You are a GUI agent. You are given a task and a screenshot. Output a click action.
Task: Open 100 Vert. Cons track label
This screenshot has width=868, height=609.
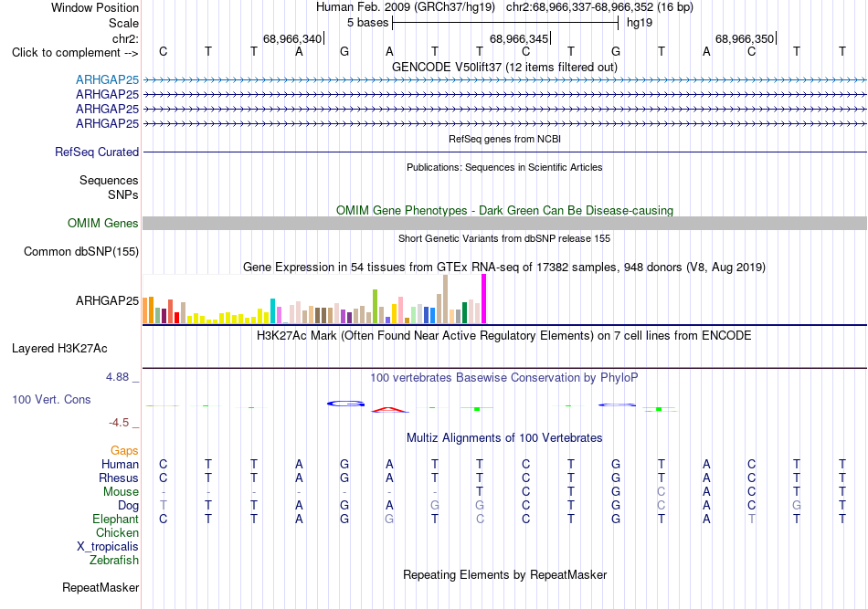point(51,399)
